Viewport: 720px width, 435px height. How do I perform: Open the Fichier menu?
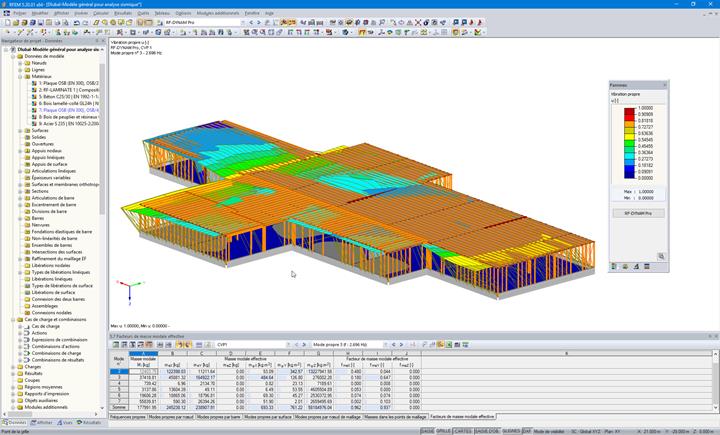point(20,13)
